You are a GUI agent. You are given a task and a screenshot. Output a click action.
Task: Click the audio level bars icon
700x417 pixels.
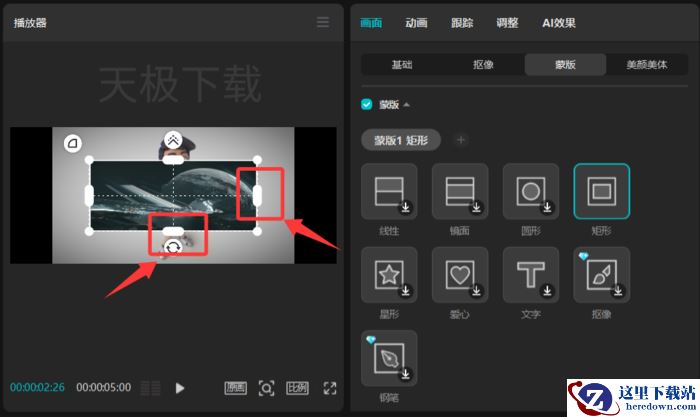click(150, 388)
